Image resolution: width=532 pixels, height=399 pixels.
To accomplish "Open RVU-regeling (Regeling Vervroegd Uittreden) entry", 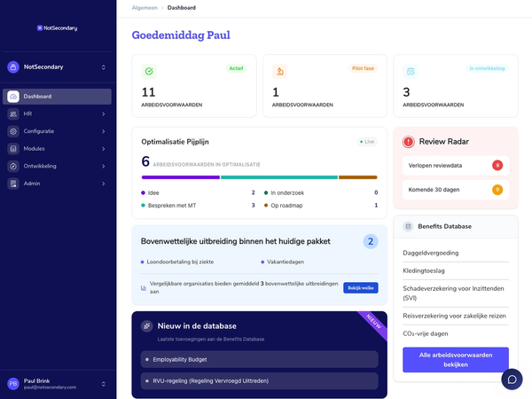I will pos(259,381).
